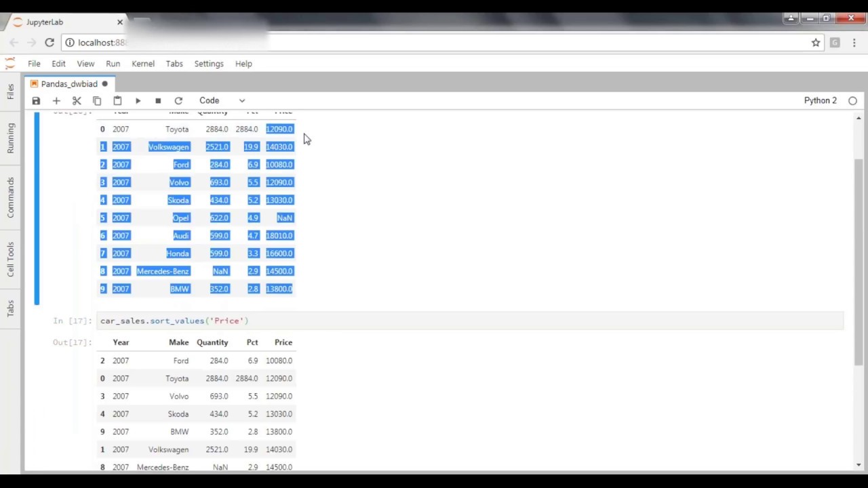Show the Tabs sidebar panel
The height and width of the screenshot is (488, 868).
click(x=10, y=309)
